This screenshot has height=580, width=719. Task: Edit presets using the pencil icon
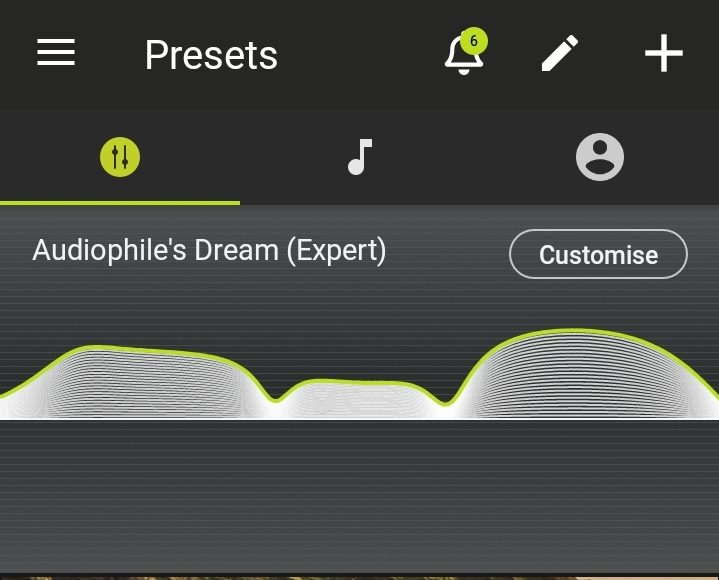point(559,53)
